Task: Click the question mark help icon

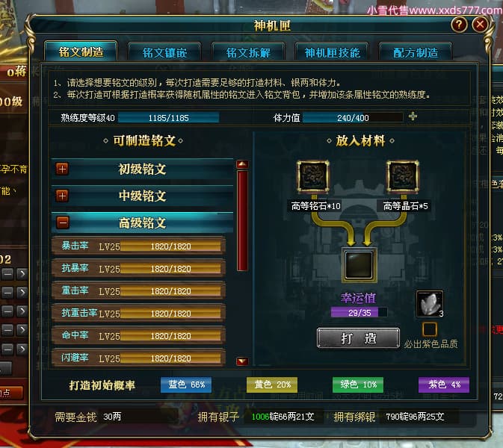Action: pyautogui.click(x=459, y=25)
